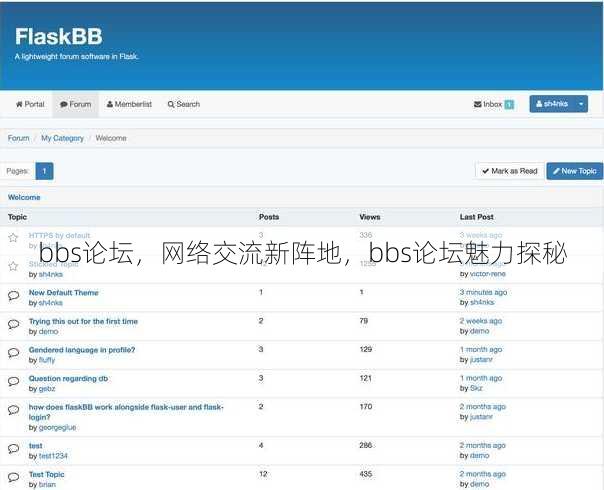This screenshot has height=490, width=604.
Task: Open topic Trying this out for the first time
Action: [x=83, y=321]
